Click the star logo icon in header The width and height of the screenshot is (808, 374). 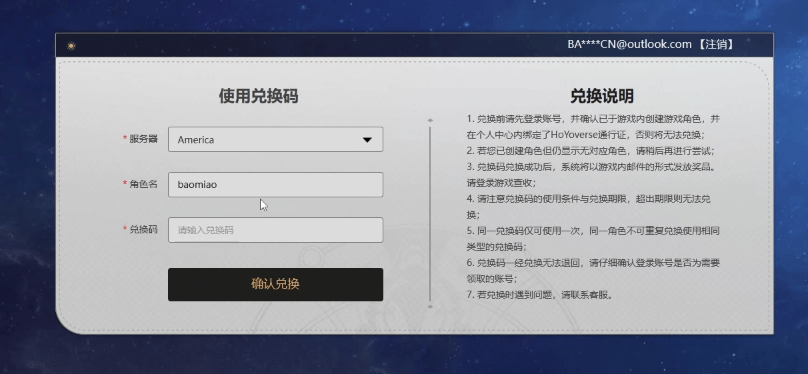click(71, 46)
